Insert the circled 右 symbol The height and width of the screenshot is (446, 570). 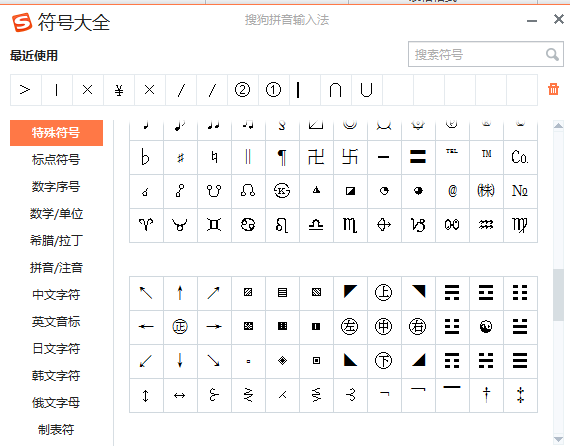[x=418, y=327]
